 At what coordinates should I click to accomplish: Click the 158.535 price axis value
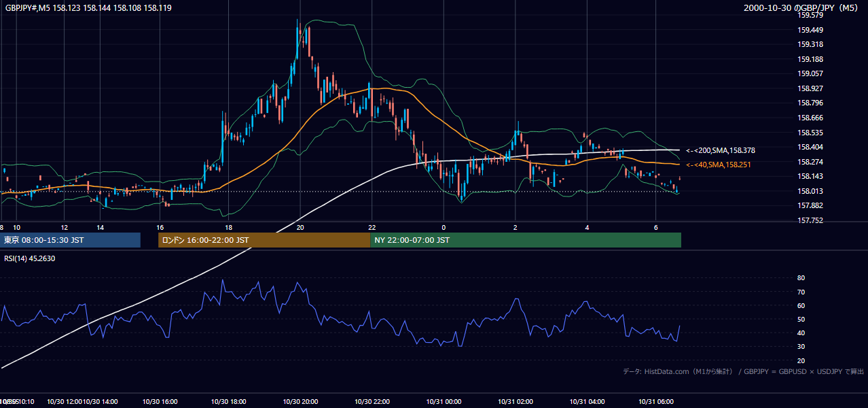[x=810, y=133]
